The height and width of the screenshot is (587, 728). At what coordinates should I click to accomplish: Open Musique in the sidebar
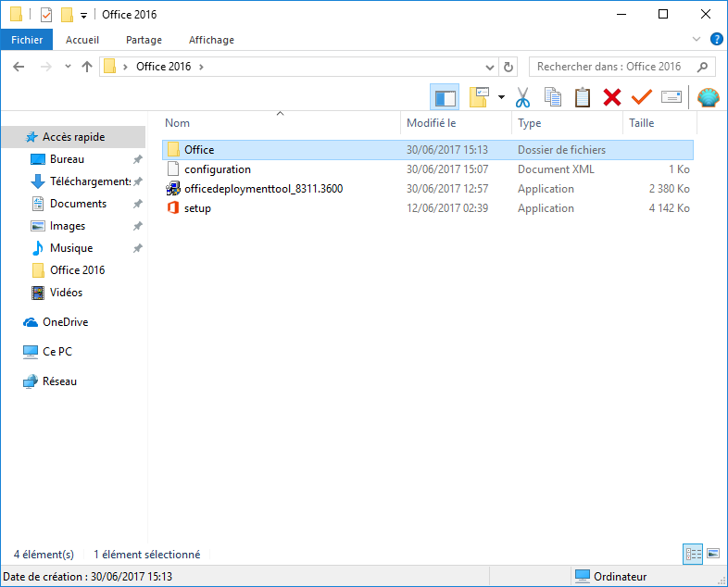click(71, 248)
